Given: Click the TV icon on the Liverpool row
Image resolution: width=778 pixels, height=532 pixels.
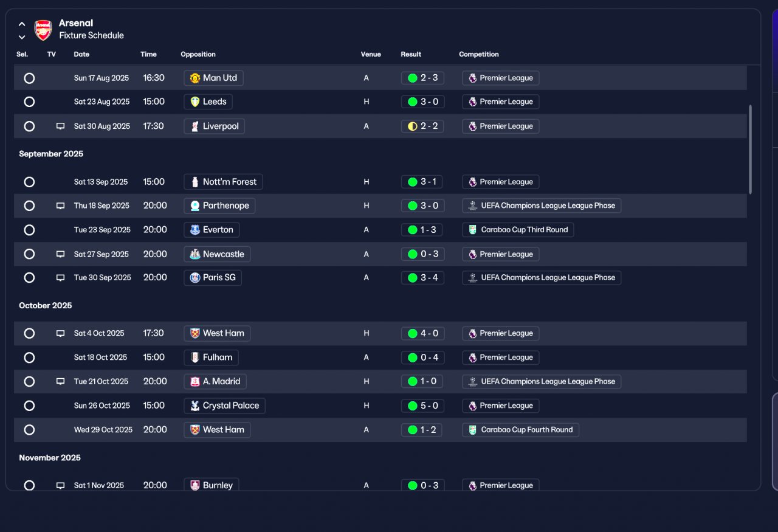Looking at the screenshot, I should tap(60, 126).
